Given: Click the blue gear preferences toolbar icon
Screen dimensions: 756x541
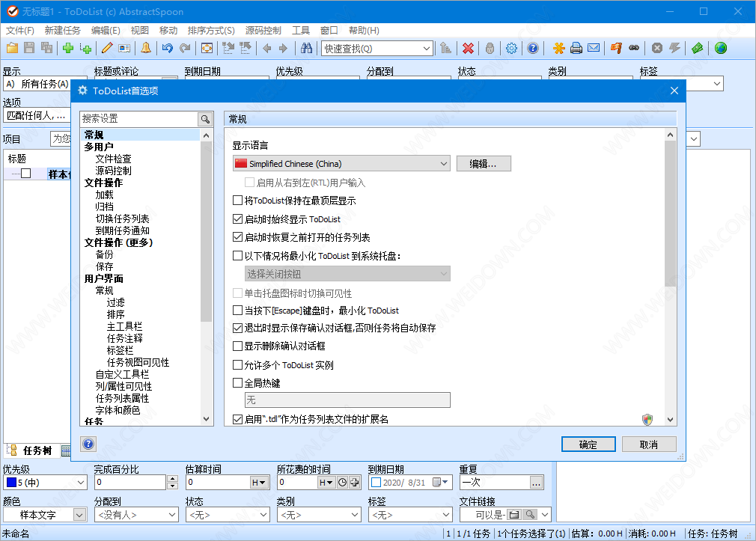Looking at the screenshot, I should [x=511, y=48].
